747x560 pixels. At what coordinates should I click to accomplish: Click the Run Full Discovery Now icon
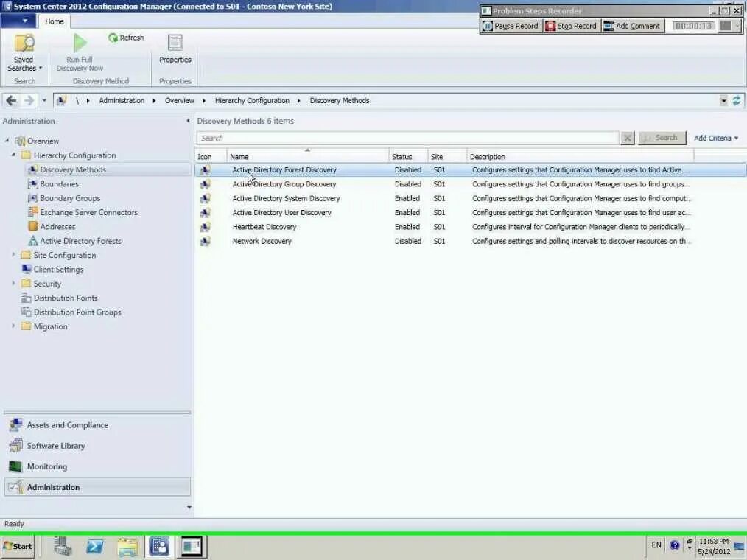(80, 43)
